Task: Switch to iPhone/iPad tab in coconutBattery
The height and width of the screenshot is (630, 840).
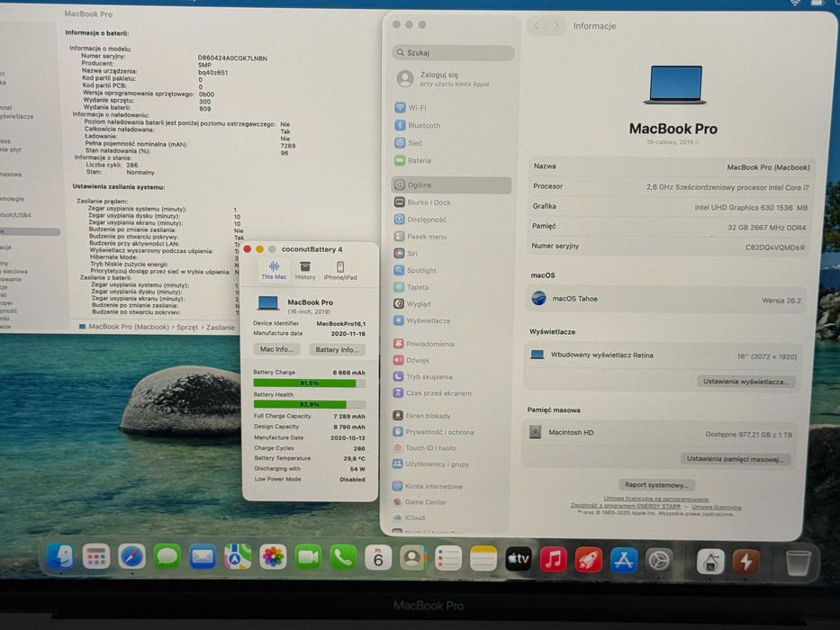Action: 340,271
